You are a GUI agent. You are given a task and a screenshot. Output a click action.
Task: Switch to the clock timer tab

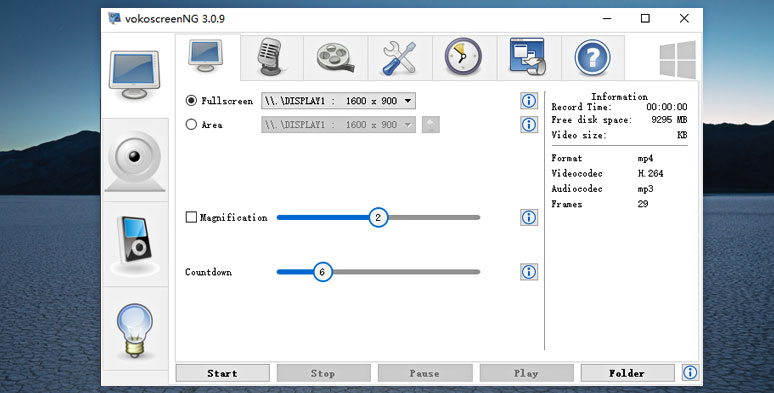(x=464, y=57)
